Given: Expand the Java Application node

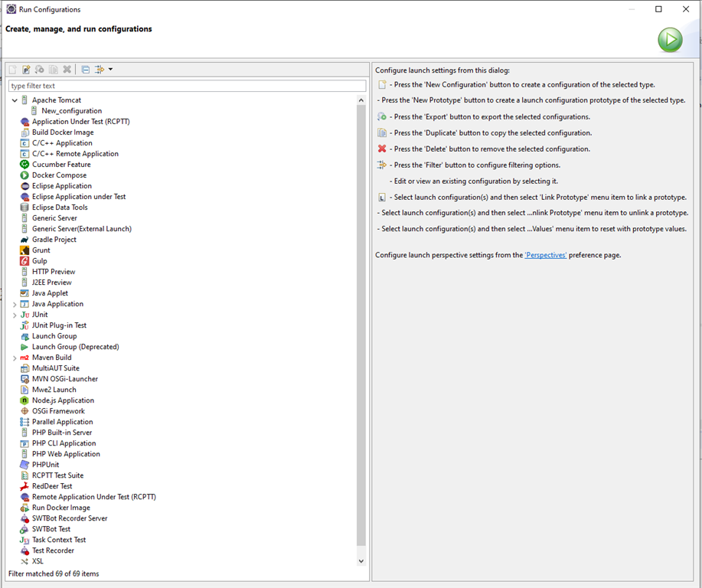Looking at the screenshot, I should [x=15, y=305].
